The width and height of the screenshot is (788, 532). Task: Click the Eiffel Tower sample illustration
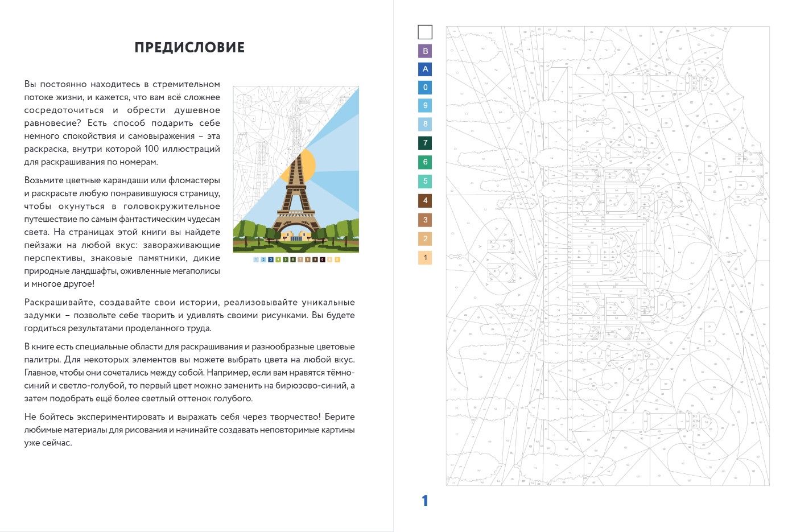tap(296, 170)
